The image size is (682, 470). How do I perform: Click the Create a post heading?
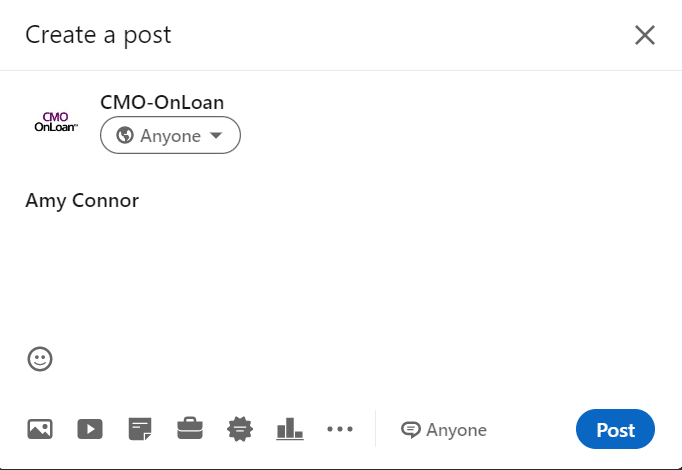pyautogui.click(x=98, y=35)
